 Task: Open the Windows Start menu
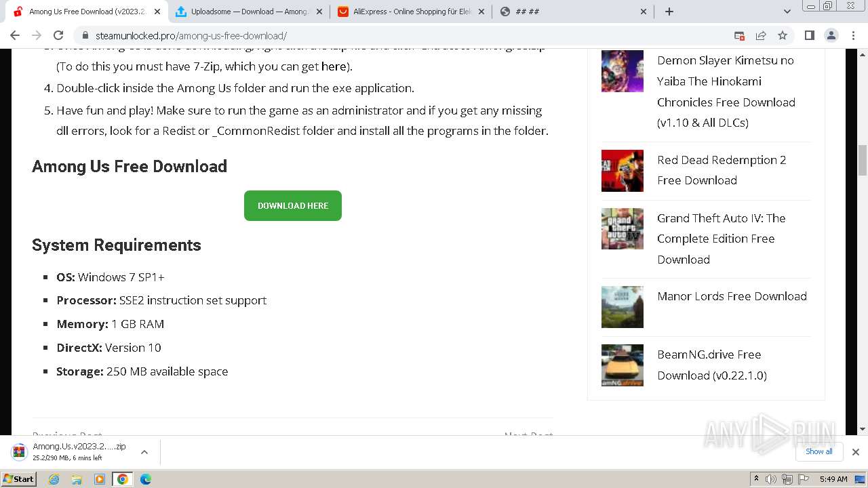tap(19, 479)
